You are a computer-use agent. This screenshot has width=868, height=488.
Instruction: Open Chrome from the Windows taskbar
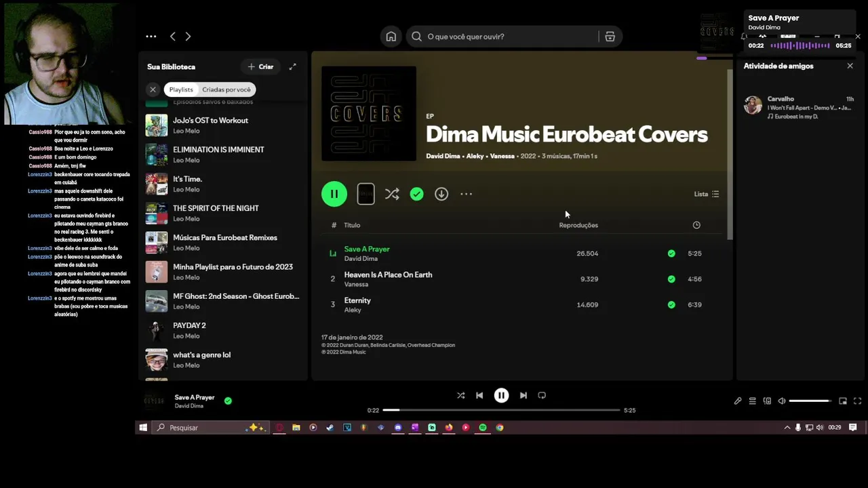pyautogui.click(x=500, y=428)
